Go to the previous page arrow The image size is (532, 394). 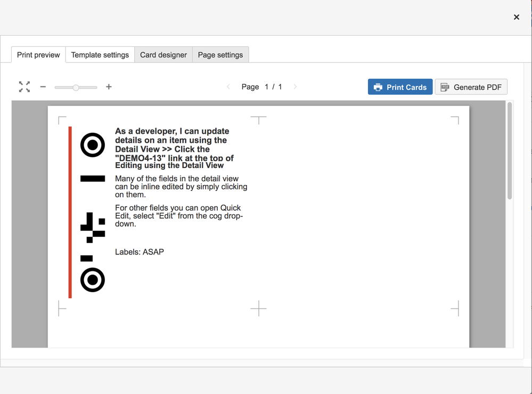[x=228, y=87]
